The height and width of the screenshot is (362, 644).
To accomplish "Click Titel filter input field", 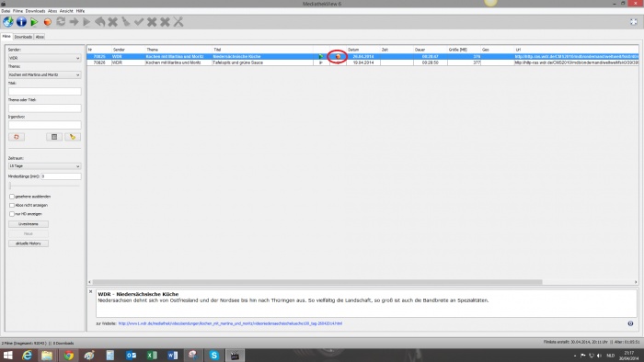I will [44, 92].
